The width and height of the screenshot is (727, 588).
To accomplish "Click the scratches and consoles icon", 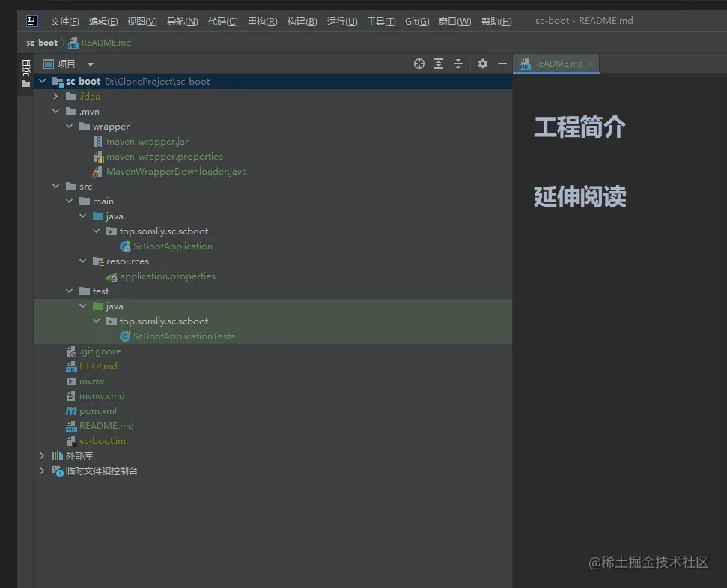I will [x=58, y=471].
